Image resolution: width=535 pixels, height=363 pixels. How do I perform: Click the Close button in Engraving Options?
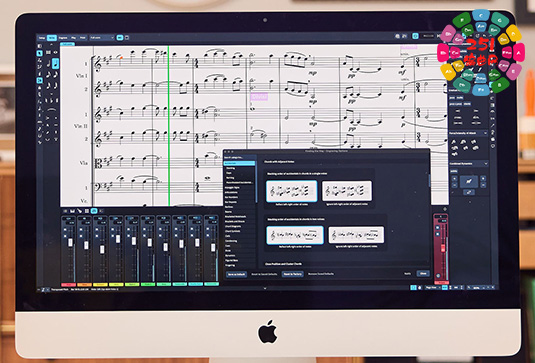point(423,274)
